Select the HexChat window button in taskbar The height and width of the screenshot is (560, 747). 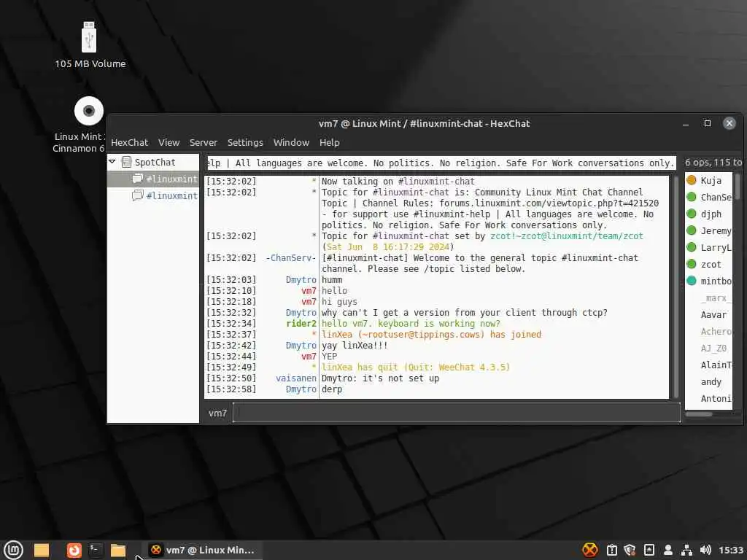pyautogui.click(x=203, y=550)
